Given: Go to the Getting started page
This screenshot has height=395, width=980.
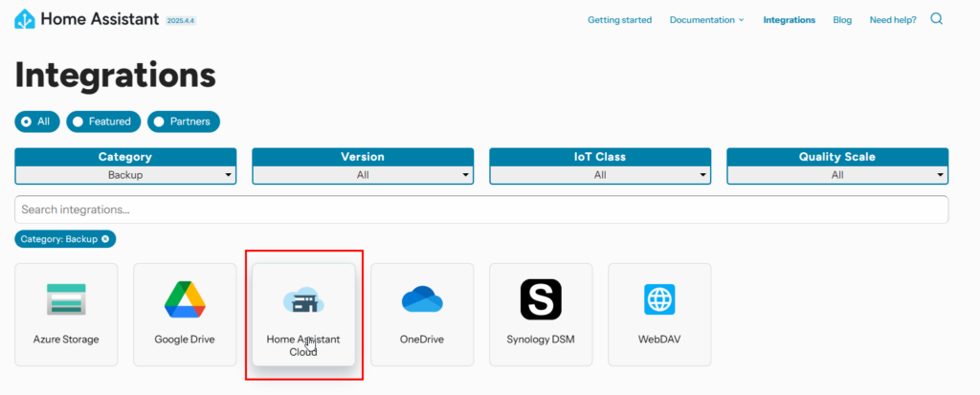Looking at the screenshot, I should pyautogui.click(x=619, y=20).
